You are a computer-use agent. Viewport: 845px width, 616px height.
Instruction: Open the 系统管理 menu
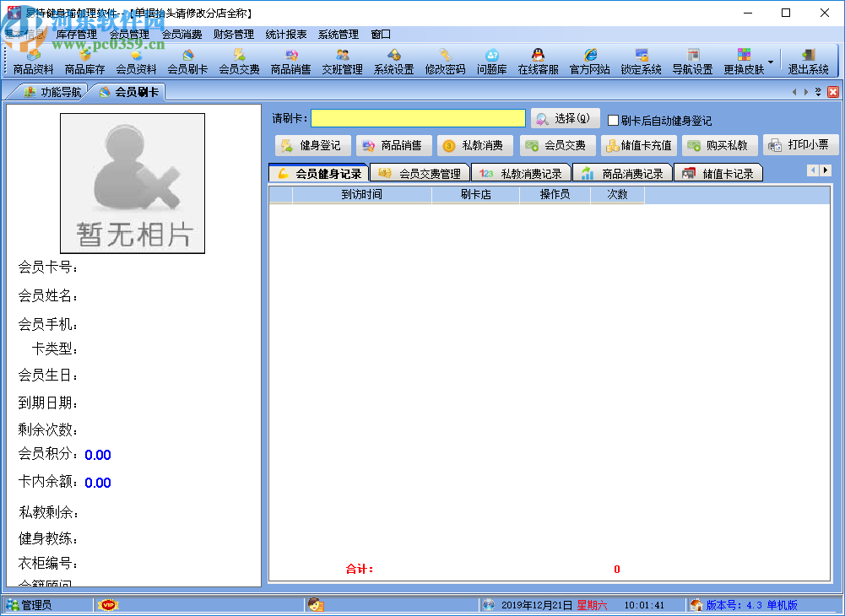[x=339, y=35]
